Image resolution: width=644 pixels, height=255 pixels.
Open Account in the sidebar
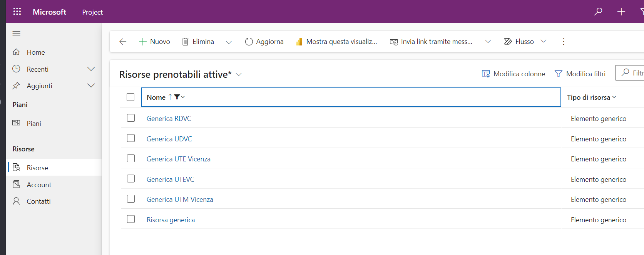tap(54, 185)
